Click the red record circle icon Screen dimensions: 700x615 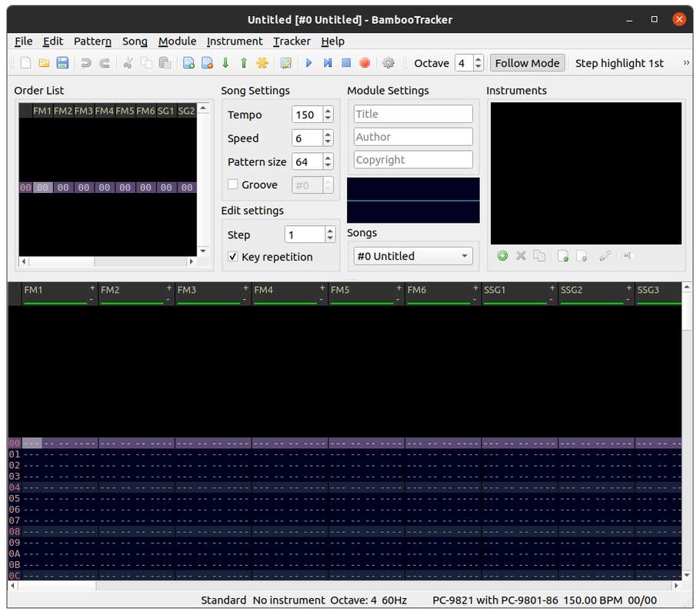365,63
